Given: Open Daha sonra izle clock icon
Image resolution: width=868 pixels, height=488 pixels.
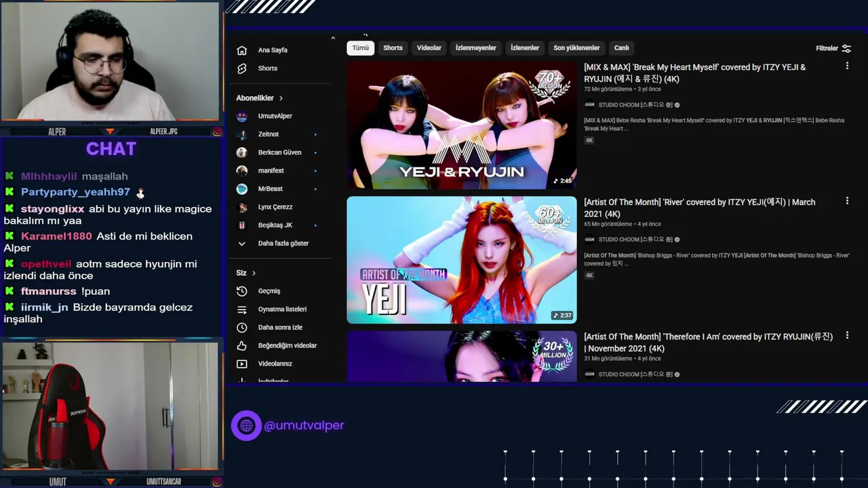Looking at the screenshot, I should [x=241, y=327].
